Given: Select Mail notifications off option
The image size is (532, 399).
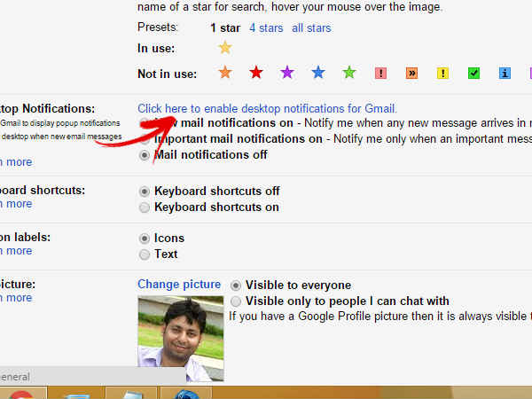Looking at the screenshot, I should tap(145, 155).
